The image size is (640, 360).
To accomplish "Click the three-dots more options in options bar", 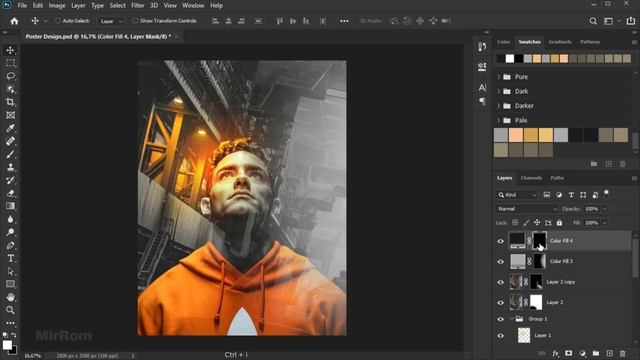I will tap(344, 21).
